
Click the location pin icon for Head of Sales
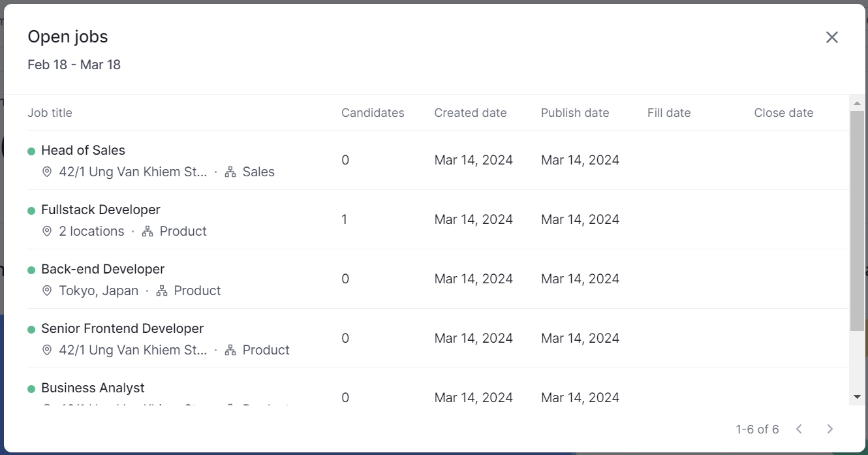pos(47,172)
